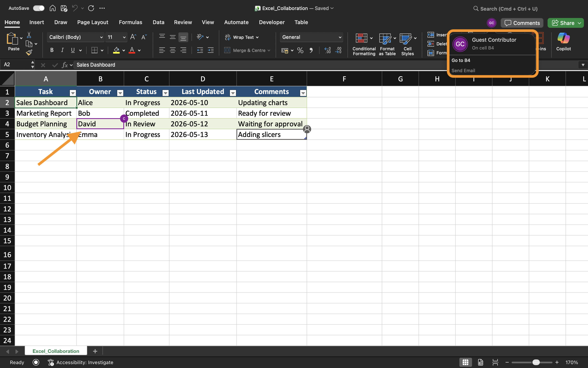Click Go to B4 in popup

461,60
